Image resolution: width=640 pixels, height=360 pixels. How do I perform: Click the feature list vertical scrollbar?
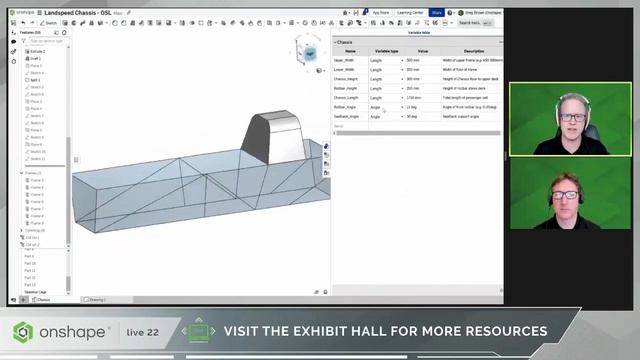pyautogui.click(x=68, y=190)
